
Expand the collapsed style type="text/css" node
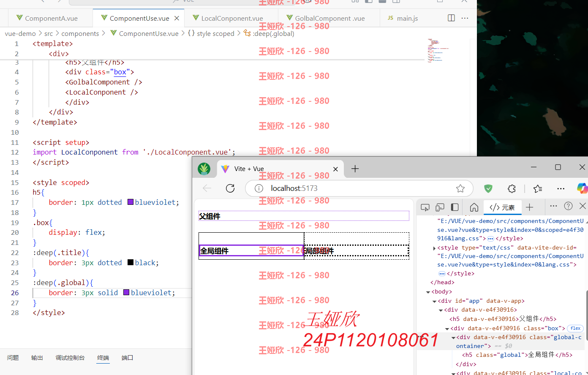pos(434,248)
